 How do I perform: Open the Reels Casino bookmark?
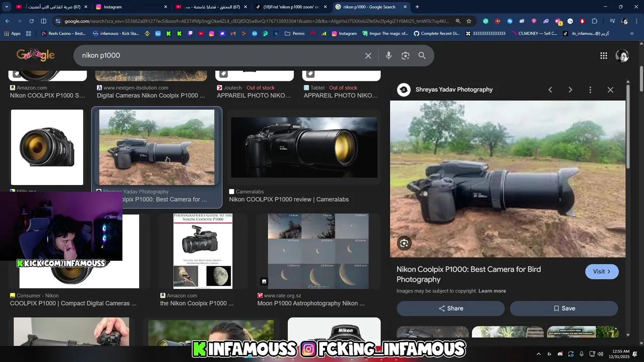63,34
